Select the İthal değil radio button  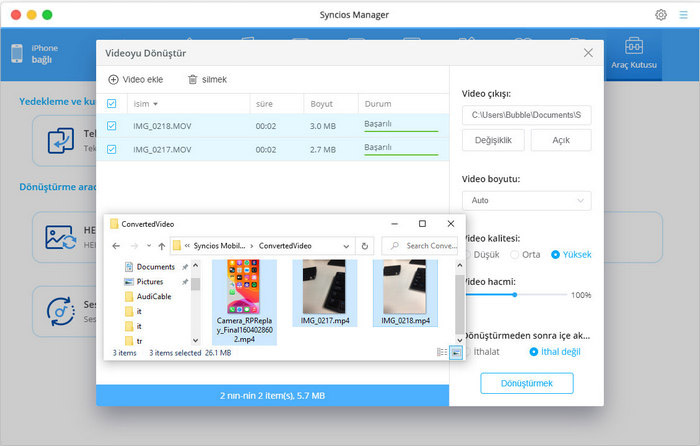(x=533, y=352)
